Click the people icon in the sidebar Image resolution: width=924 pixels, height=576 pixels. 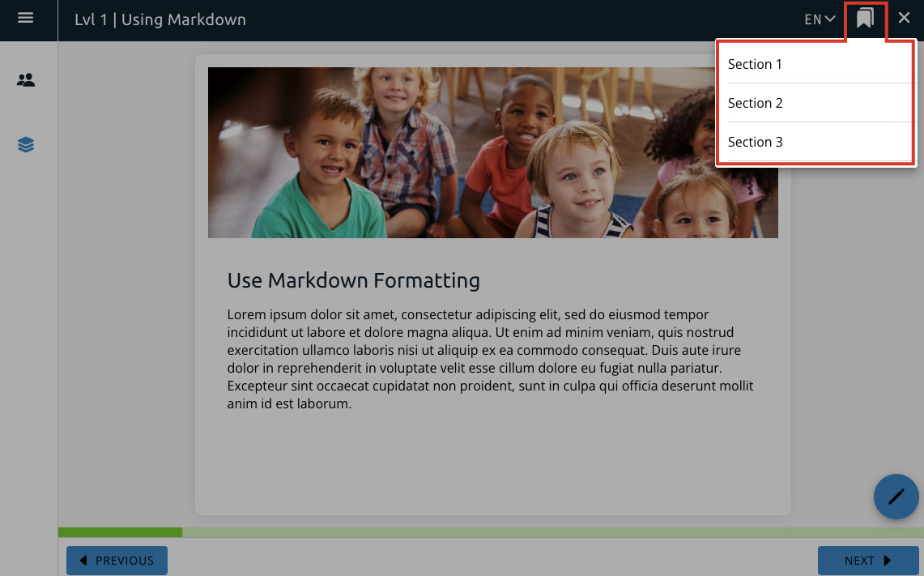26,80
